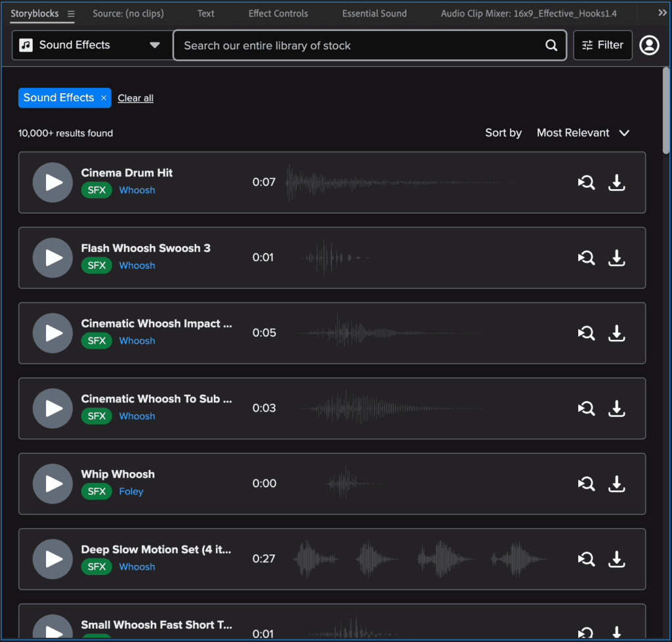Viewport: 672px width, 642px height.
Task: Click Foley category on Whip Whoosh
Action: point(131,492)
